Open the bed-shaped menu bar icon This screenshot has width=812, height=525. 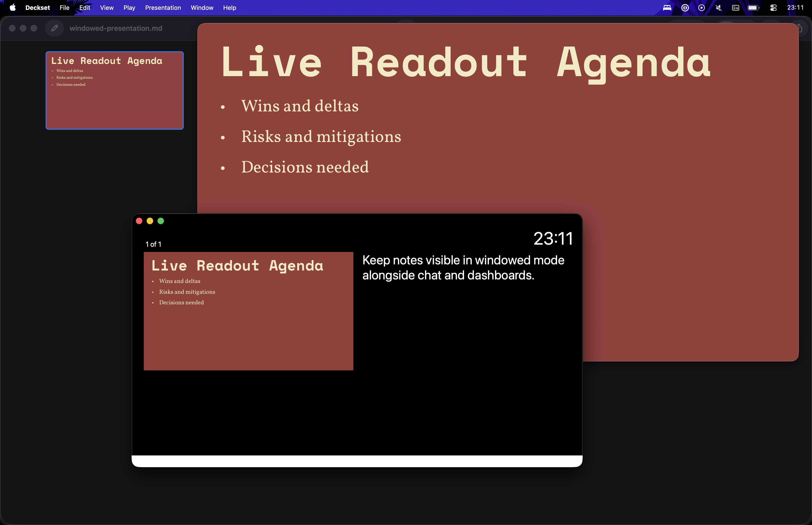click(667, 8)
